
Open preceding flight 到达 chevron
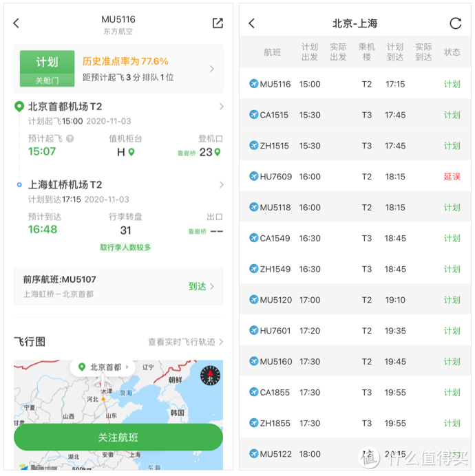[x=212, y=286]
